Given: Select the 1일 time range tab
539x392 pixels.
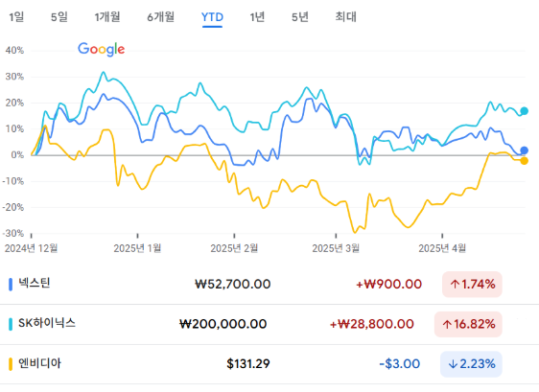Looking at the screenshot, I should (16, 17).
